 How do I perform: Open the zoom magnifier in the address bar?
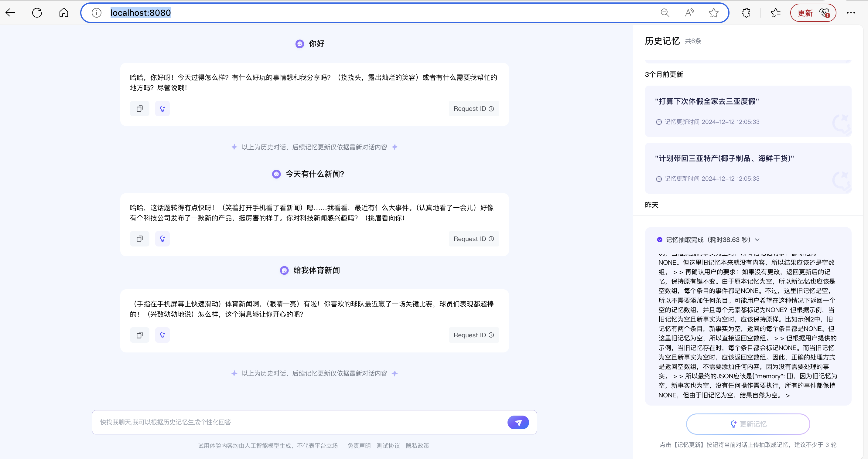pyautogui.click(x=665, y=13)
